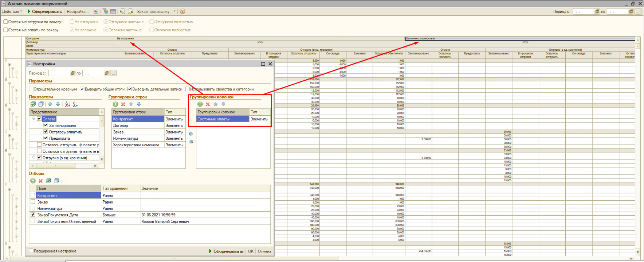Viewport: 644px width, 262px height.
Task: Uncheck all filters in Отборы toolbar
Action: pos(56,181)
